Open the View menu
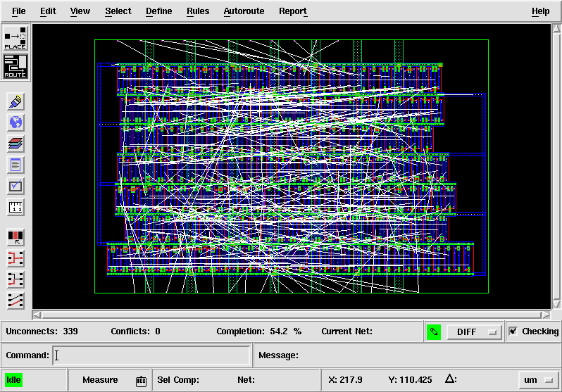Viewport: 562px width, 392px height. coord(80,11)
